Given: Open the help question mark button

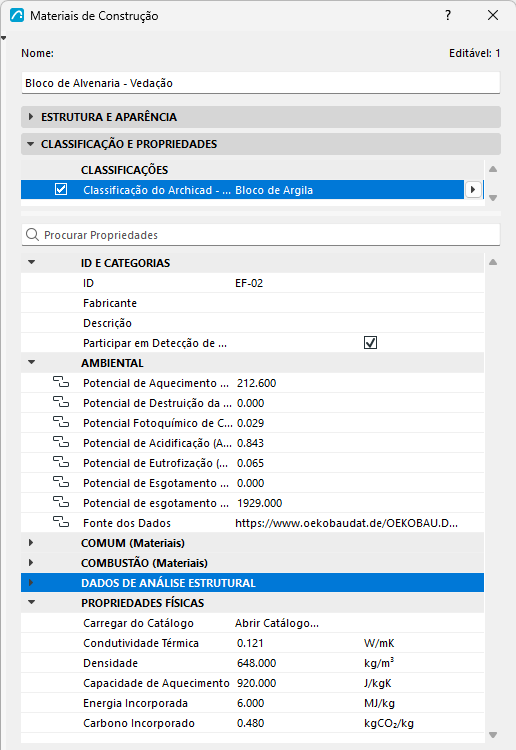Looking at the screenshot, I should [448, 15].
